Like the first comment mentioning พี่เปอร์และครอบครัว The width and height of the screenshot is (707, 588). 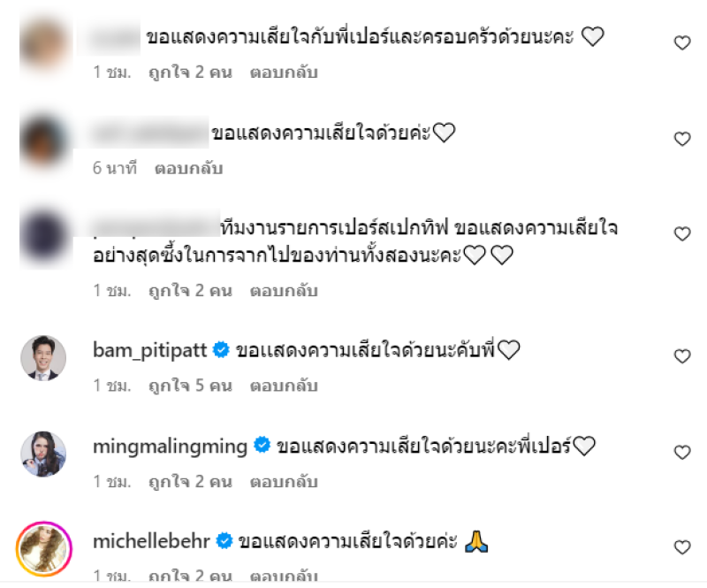click(x=682, y=42)
